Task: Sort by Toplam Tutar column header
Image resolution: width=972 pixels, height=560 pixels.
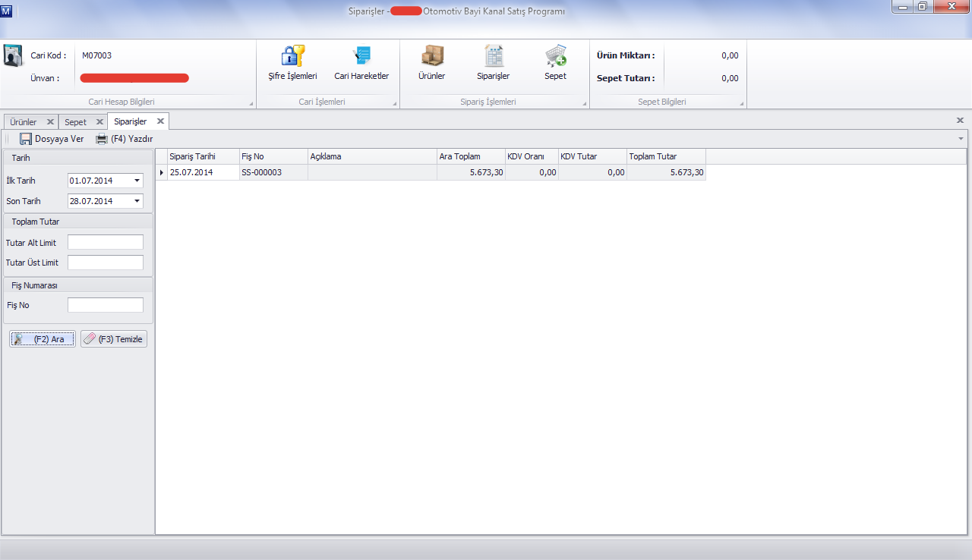Action: click(x=666, y=156)
